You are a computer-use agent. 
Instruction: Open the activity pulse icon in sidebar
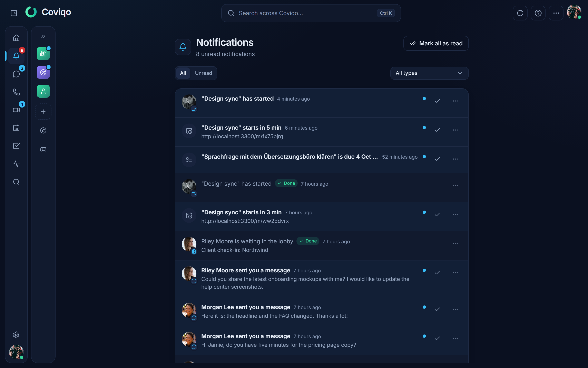point(16,164)
